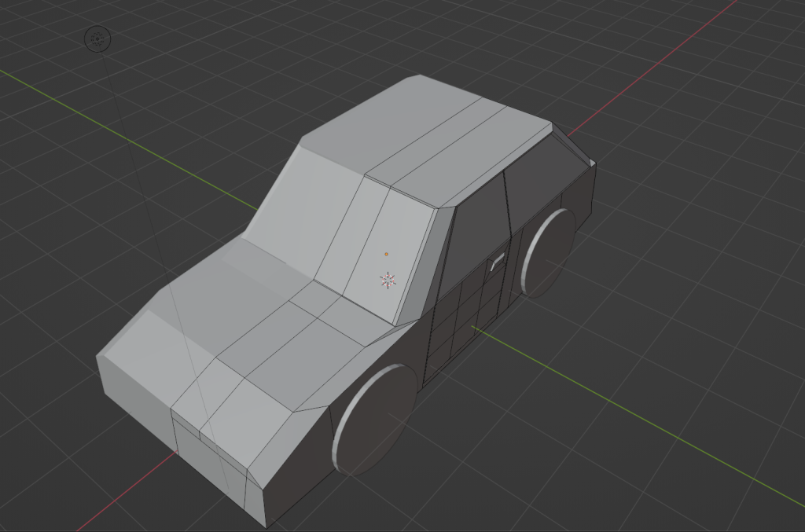The height and width of the screenshot is (532, 805).
Task: Select the car's rear wheel
Action: tap(548, 251)
